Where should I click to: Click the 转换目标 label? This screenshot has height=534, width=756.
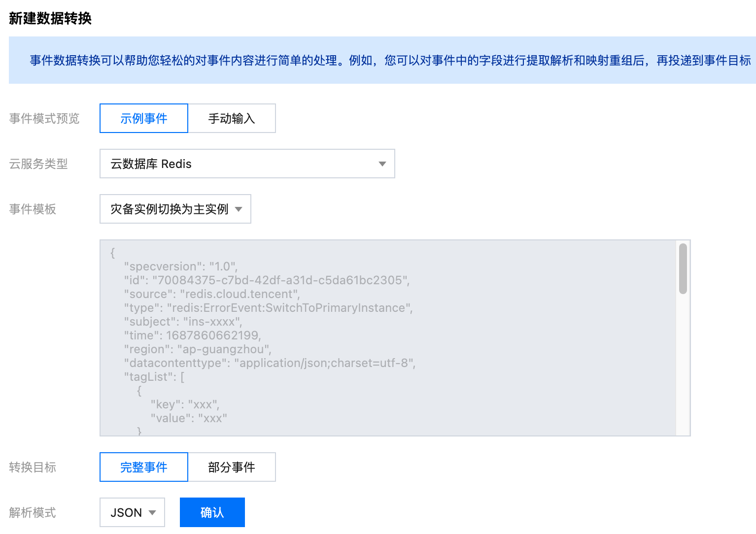[x=33, y=467]
